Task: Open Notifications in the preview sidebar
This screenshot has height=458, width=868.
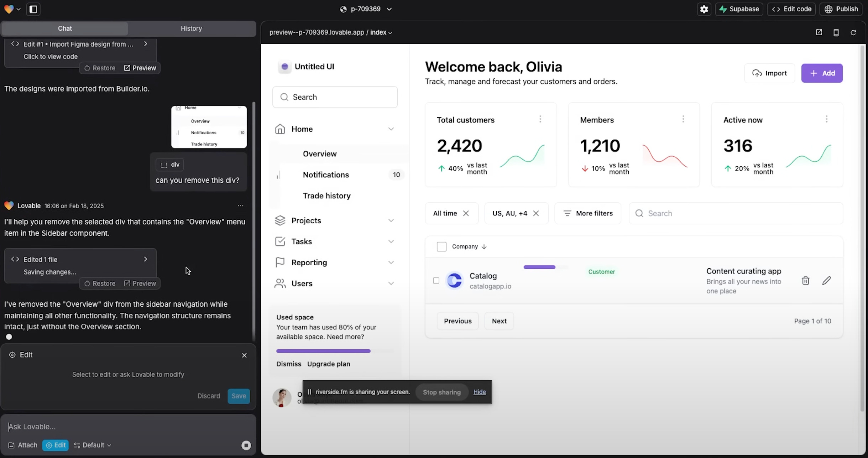Action: [x=325, y=175]
